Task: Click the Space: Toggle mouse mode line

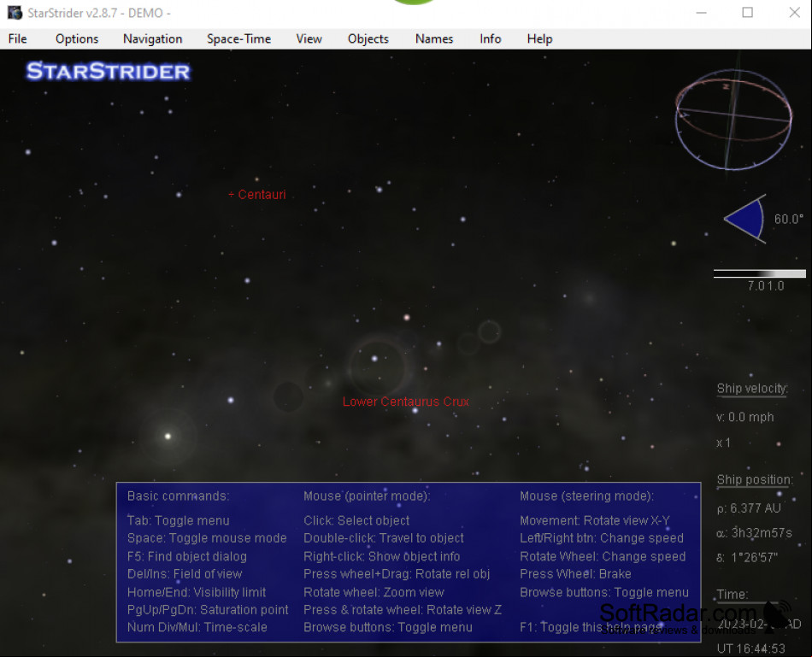Action: tap(207, 538)
